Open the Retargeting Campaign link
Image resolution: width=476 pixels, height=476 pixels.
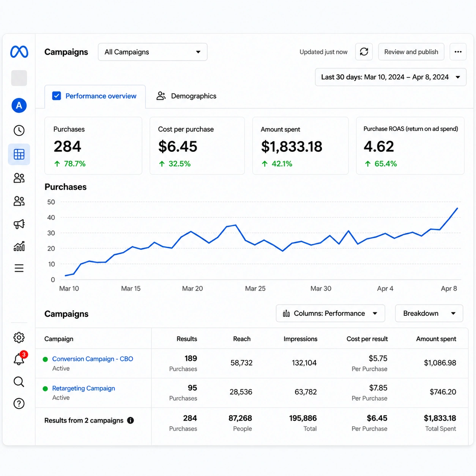coord(84,388)
